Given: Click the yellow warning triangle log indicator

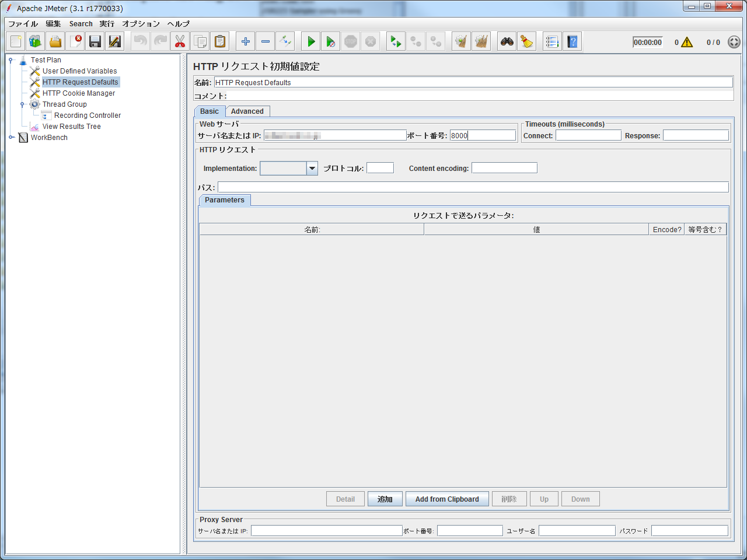Looking at the screenshot, I should click(687, 42).
